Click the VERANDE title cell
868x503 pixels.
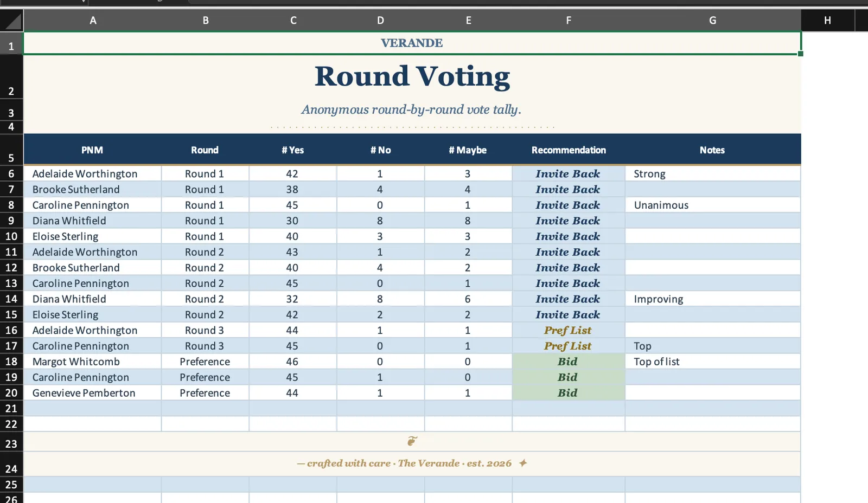point(412,43)
